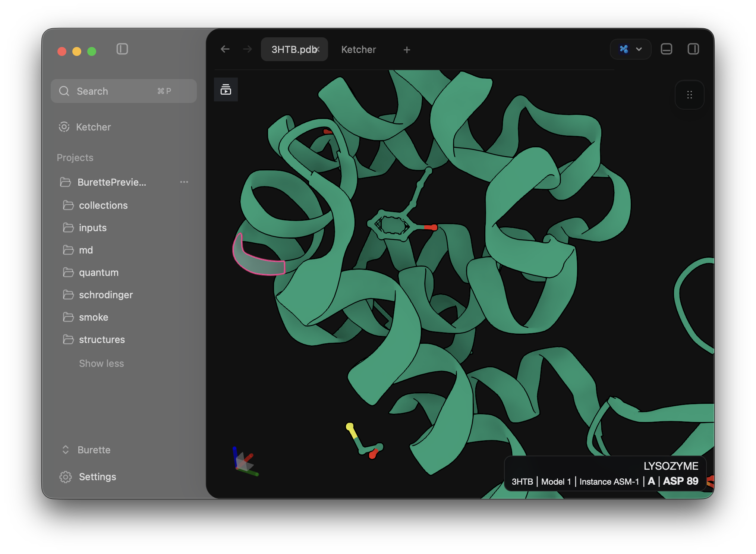Viewport: 756px width, 554px height.
Task: Add a new tab with plus icon
Action: (407, 50)
